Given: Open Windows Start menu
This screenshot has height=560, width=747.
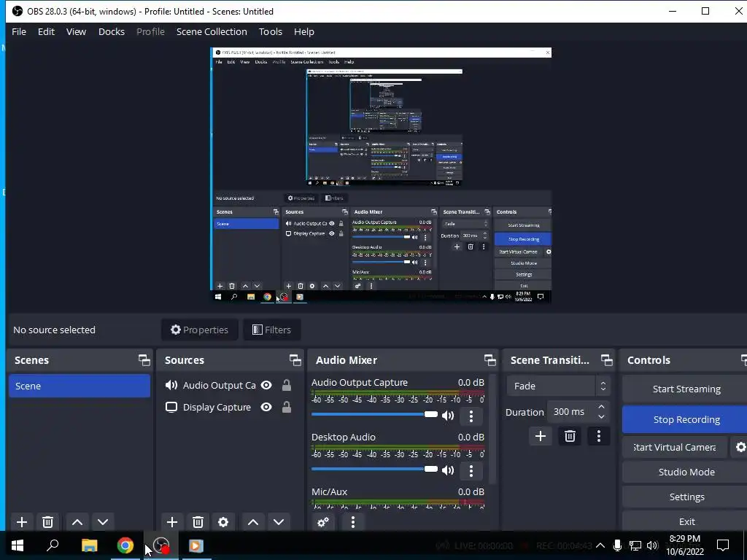Looking at the screenshot, I should (18, 545).
